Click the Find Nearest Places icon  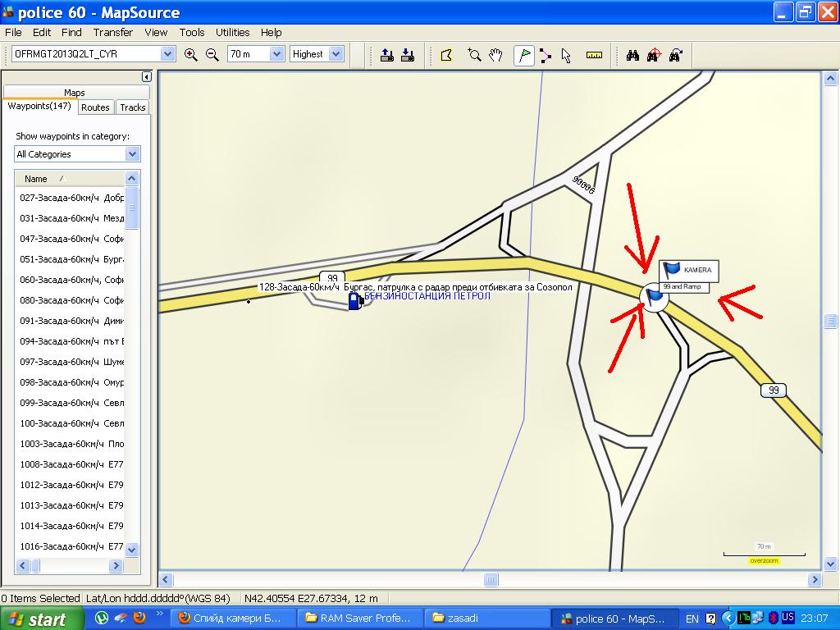point(654,55)
